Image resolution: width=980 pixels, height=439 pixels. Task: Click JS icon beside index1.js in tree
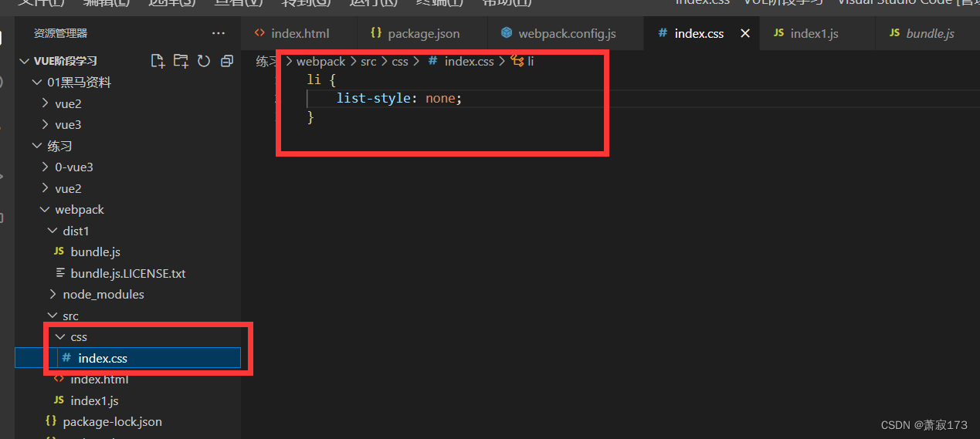point(59,400)
